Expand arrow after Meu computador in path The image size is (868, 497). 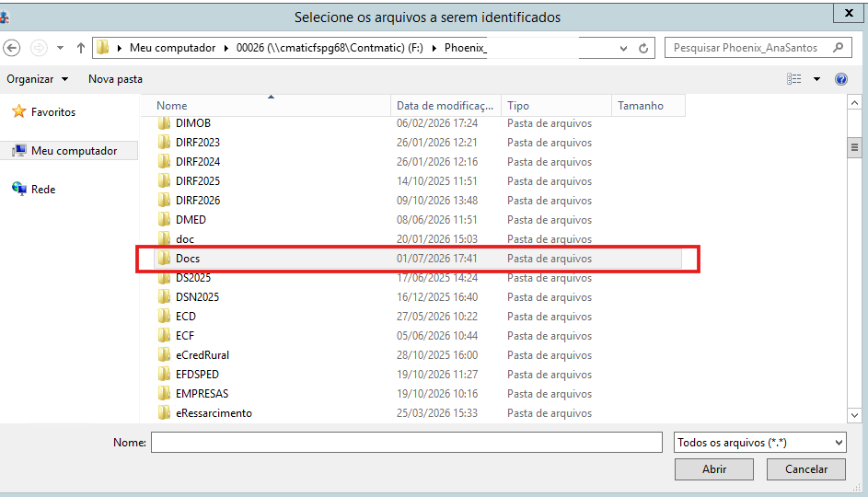(x=226, y=48)
